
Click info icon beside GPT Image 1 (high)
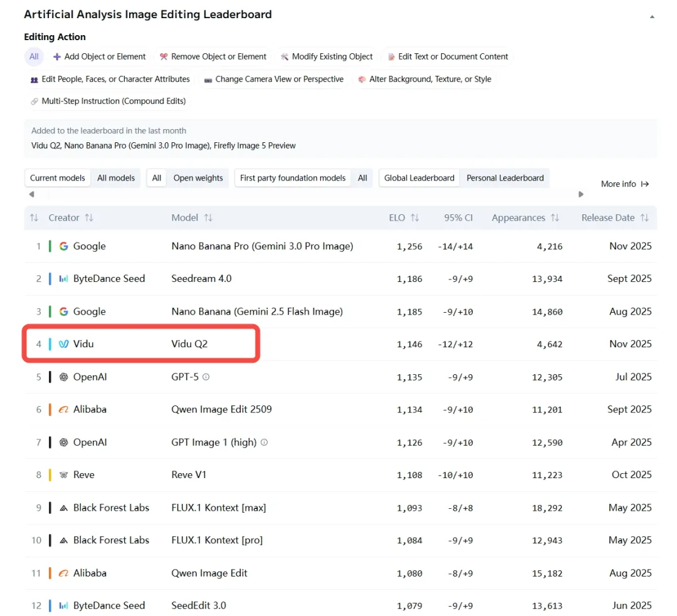click(264, 442)
